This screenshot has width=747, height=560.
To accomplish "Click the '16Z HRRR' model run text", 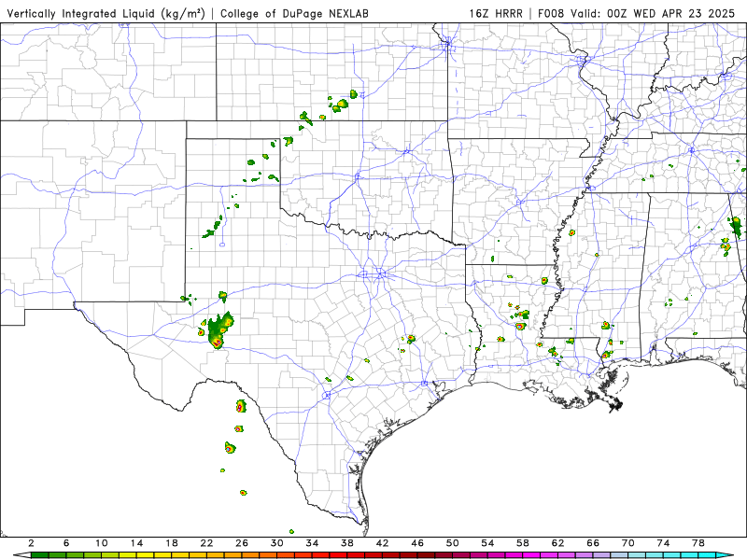I will [496, 13].
